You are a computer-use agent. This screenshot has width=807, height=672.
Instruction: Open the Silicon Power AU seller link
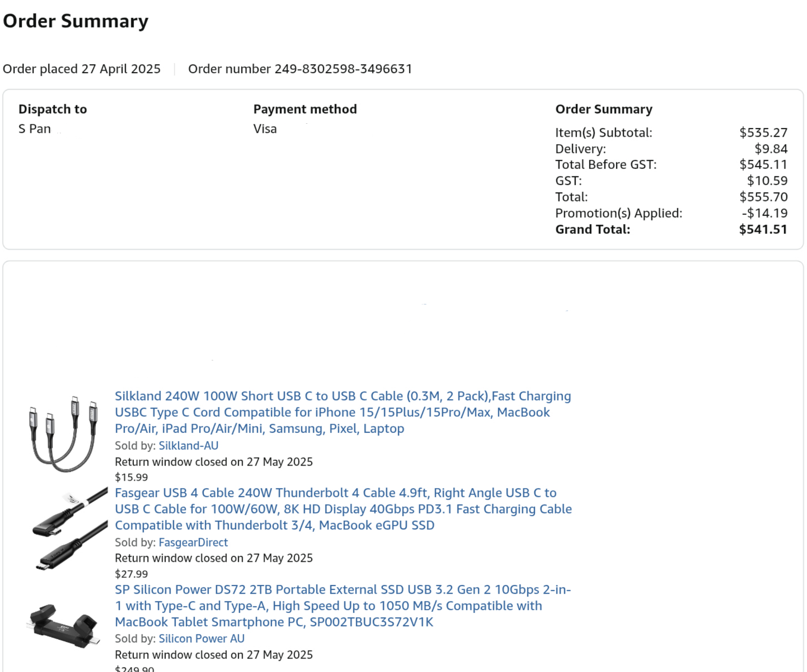tap(201, 639)
